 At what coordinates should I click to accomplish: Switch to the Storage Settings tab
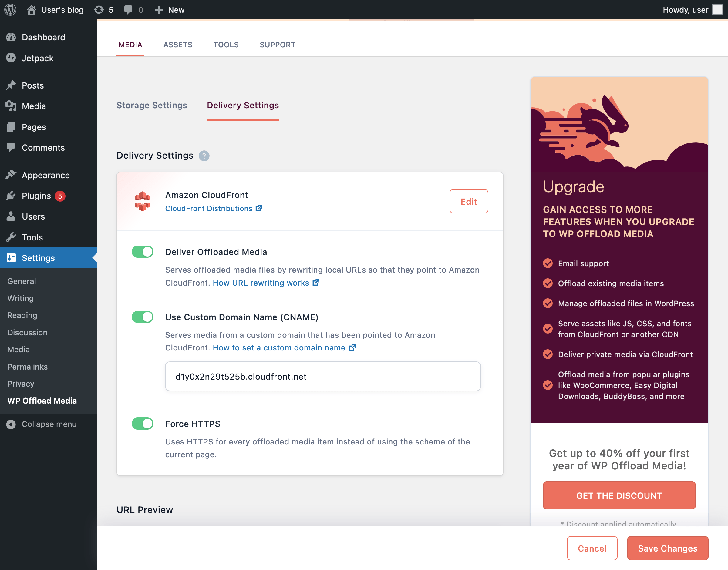pyautogui.click(x=152, y=106)
